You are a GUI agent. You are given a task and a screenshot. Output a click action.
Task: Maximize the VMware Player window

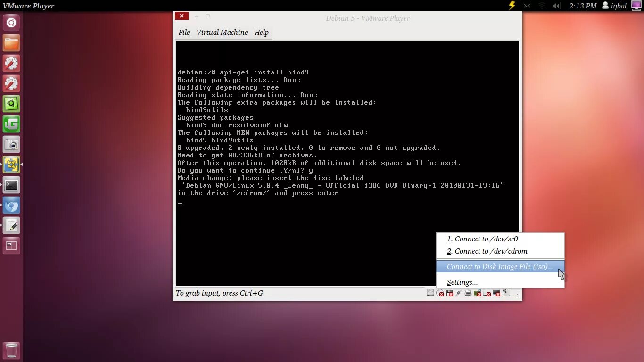coord(207,16)
